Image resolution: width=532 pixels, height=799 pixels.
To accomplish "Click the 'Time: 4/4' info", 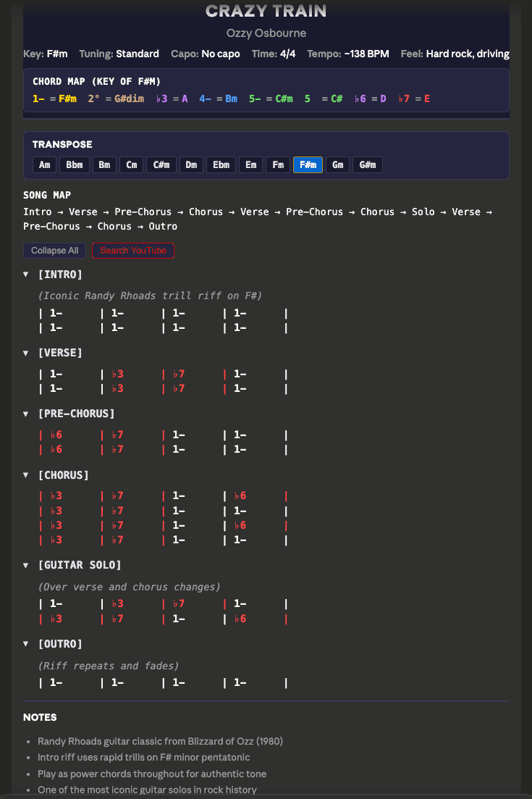I will point(274,54).
